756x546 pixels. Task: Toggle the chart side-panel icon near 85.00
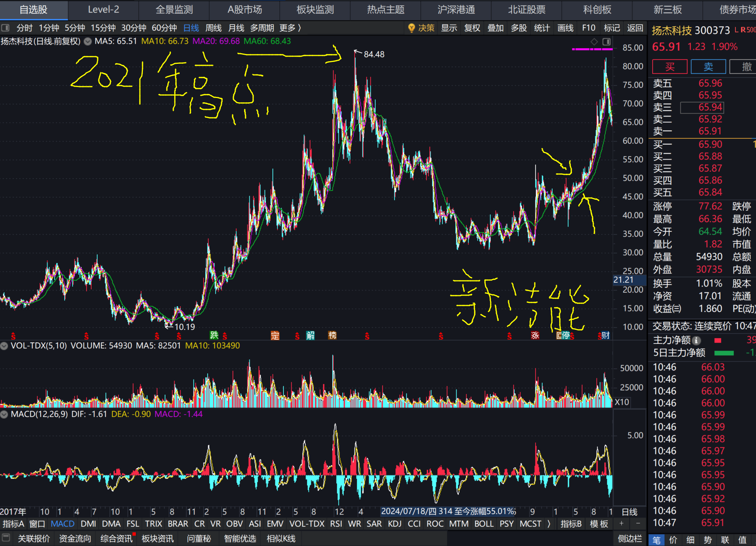607,42
